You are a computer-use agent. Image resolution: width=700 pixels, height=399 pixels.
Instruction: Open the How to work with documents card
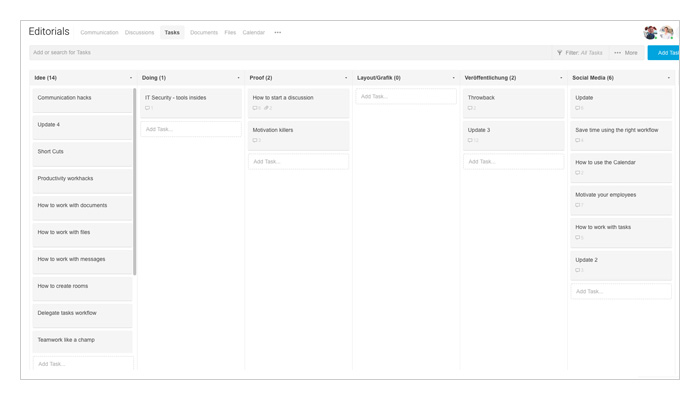click(x=82, y=208)
